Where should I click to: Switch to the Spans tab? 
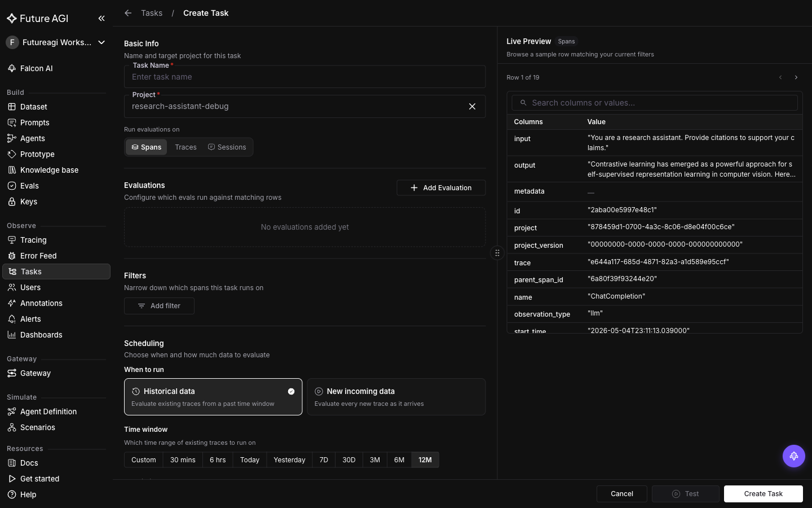pos(147,147)
